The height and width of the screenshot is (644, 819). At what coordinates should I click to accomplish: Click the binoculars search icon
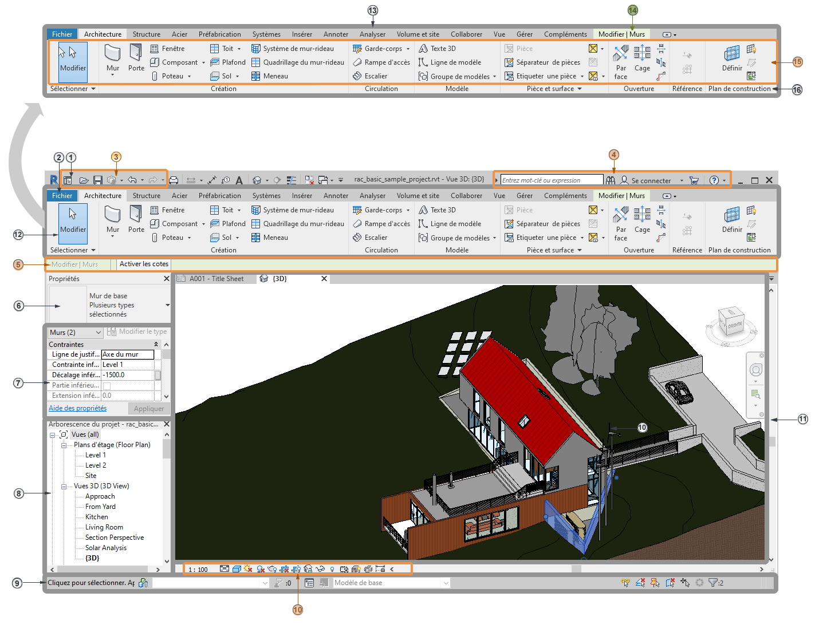(611, 180)
